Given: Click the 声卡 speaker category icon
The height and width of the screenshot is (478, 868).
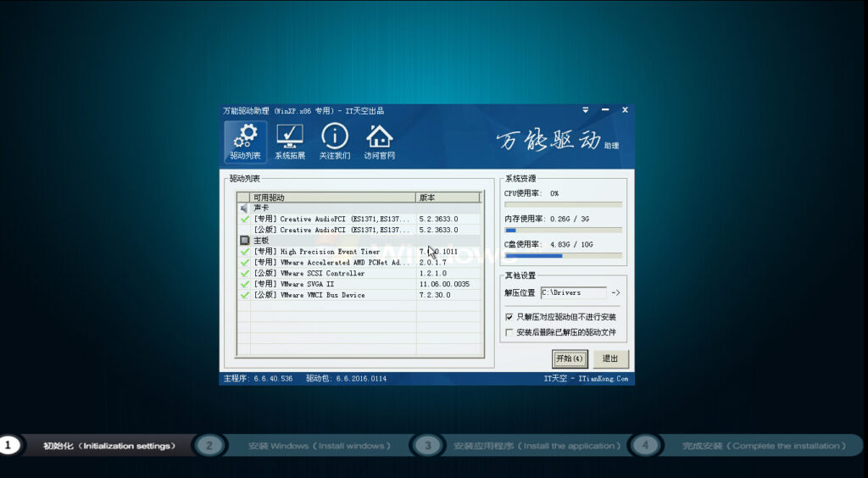Looking at the screenshot, I should point(244,208).
